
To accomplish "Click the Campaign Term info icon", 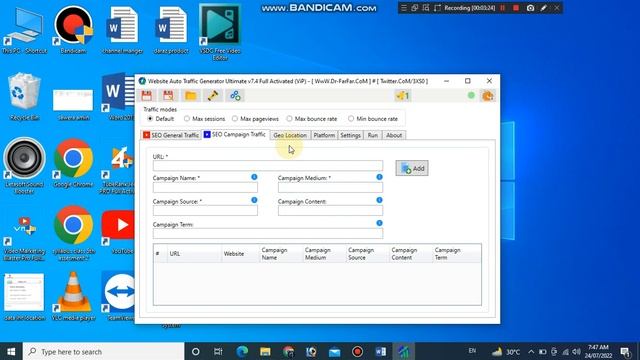I will point(379,223).
